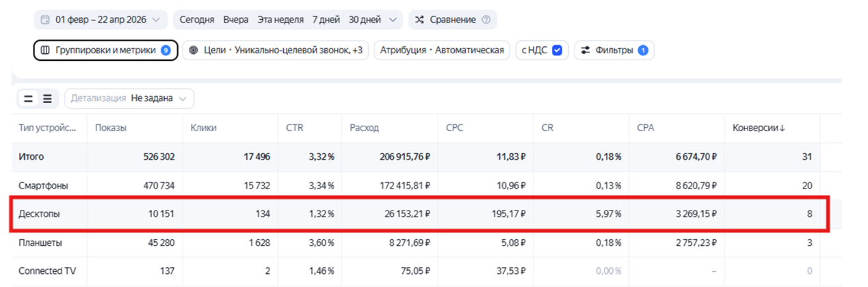The height and width of the screenshot is (287, 868).
Task: Select the Сегодня period preset
Action: pyautogui.click(x=197, y=20)
